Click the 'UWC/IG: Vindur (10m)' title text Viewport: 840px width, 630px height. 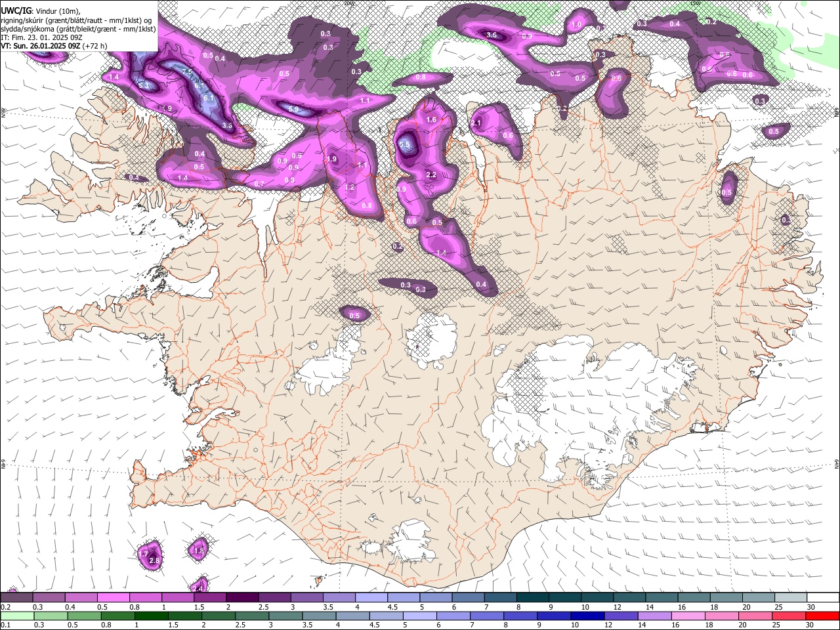[x=41, y=10]
